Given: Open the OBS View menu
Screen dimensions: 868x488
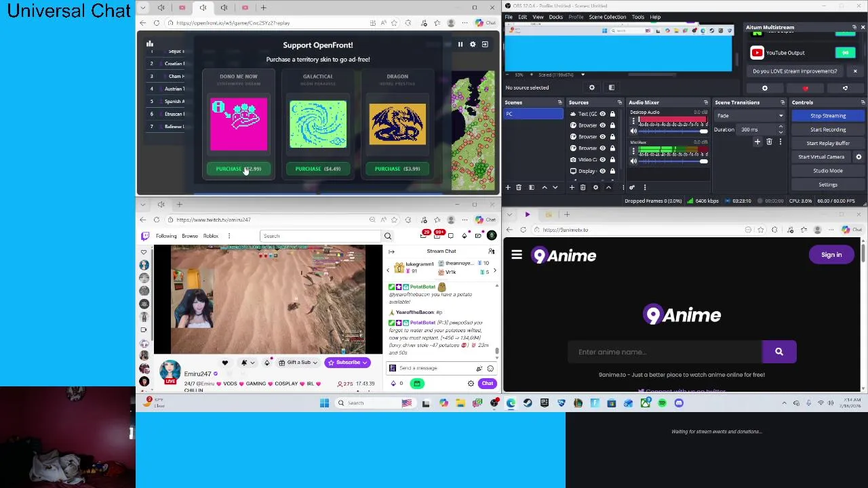Looking at the screenshot, I should click(x=538, y=17).
